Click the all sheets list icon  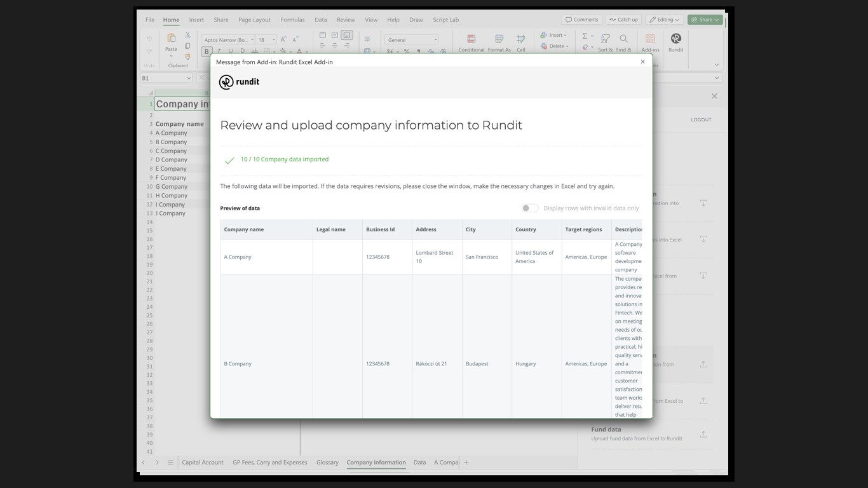click(x=170, y=463)
